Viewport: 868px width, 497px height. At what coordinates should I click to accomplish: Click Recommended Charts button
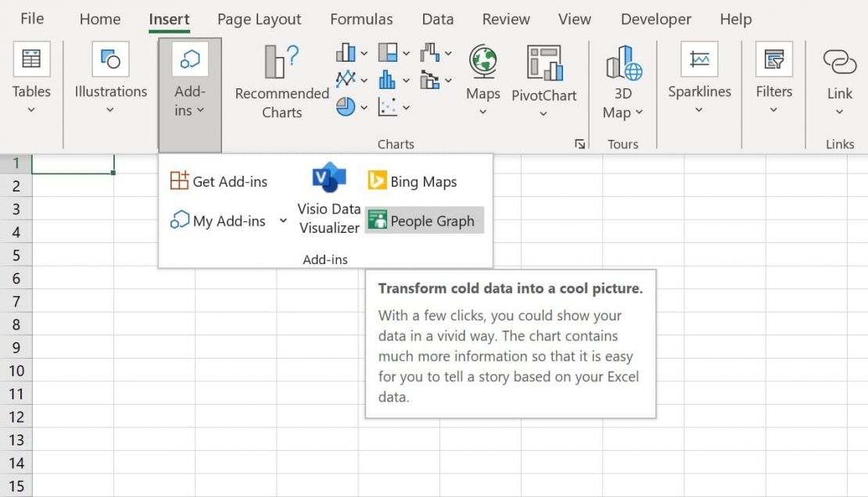[x=282, y=82]
